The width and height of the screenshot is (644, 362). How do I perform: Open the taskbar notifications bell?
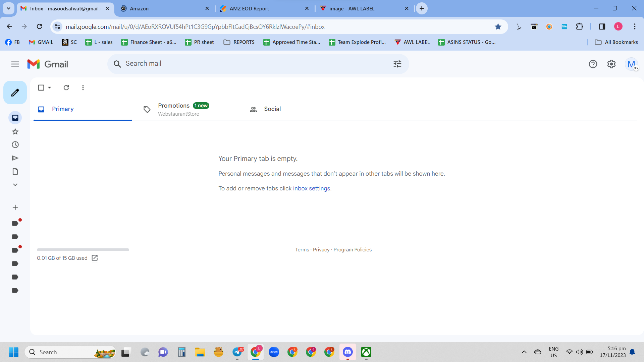click(632, 352)
